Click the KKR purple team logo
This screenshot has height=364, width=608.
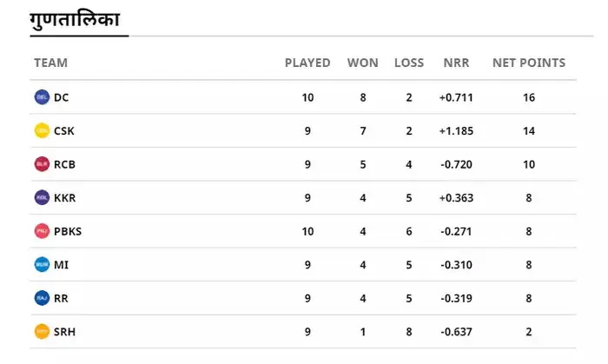pos(42,197)
